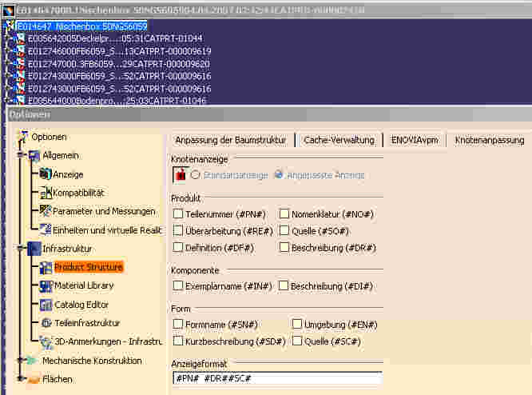Open the Cache-Verwaltung tab
Viewport: 532px width, 395px height.
(x=339, y=140)
